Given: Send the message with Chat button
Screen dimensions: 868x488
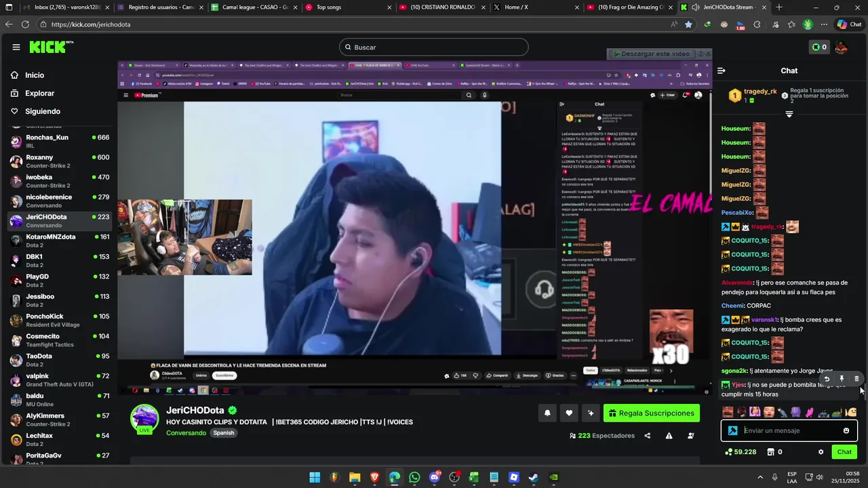Looking at the screenshot, I should point(844,452).
